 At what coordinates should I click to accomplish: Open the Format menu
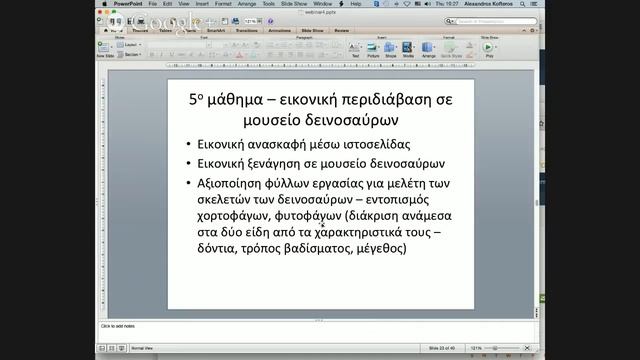pos(223,4)
